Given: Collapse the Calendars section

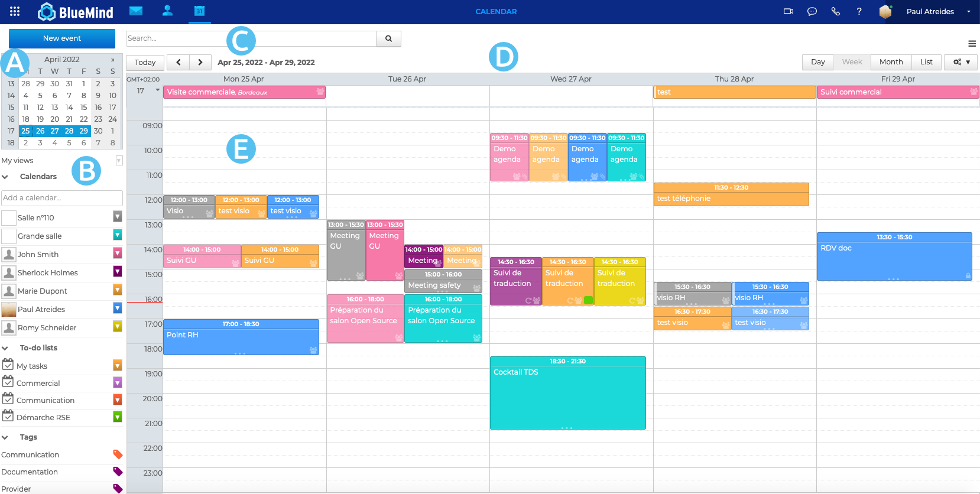Looking at the screenshot, I should [x=5, y=177].
